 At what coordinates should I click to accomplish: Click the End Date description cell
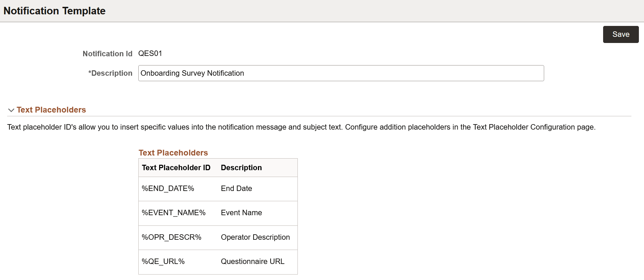tap(236, 189)
